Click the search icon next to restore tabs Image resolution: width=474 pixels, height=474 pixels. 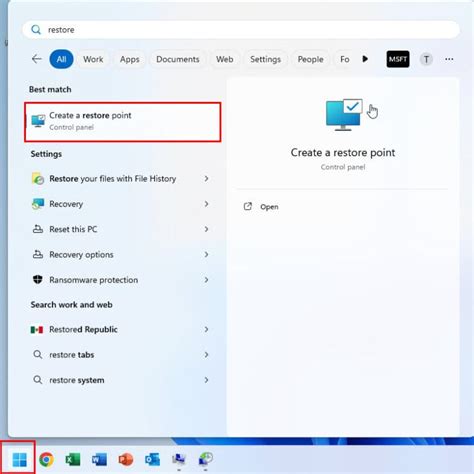point(38,354)
